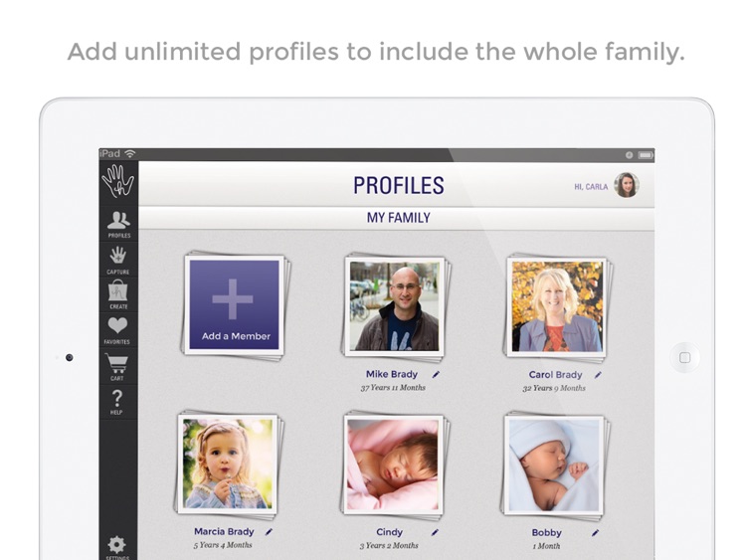This screenshot has width=746, height=560.
Task: Select Mike Brady name label
Action: coord(392,374)
